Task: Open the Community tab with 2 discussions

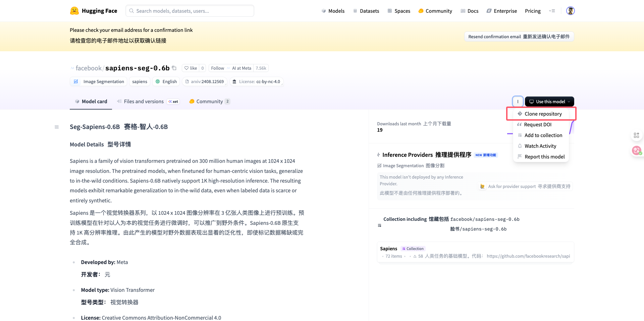Action: pos(210,102)
